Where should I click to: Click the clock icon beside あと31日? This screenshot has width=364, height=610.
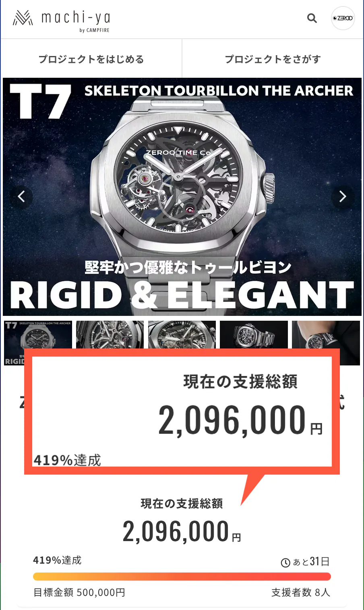tap(285, 563)
